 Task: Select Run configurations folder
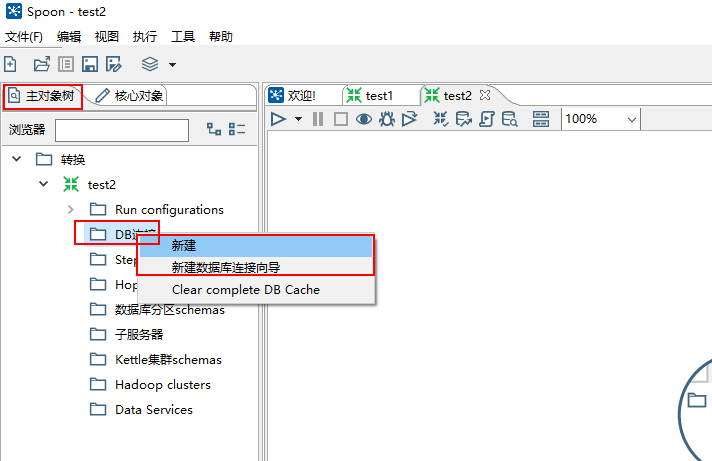point(157,209)
